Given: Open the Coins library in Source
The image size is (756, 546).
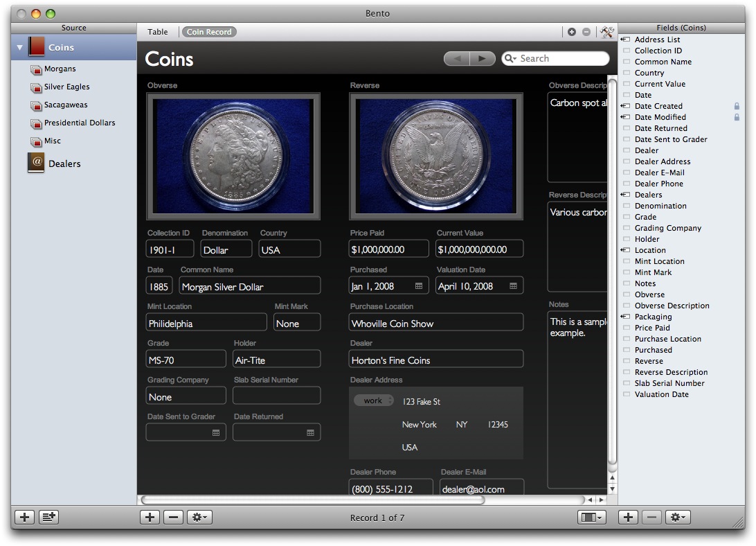Looking at the screenshot, I should tap(74, 47).
